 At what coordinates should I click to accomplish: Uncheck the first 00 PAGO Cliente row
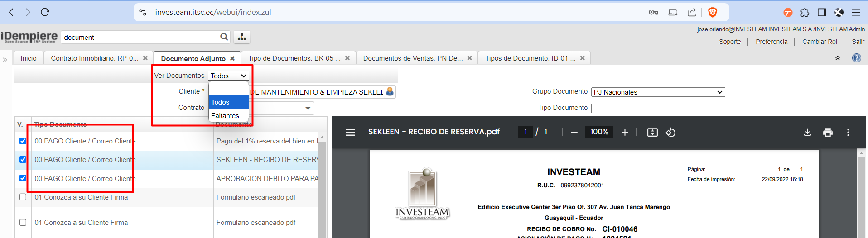point(23,141)
